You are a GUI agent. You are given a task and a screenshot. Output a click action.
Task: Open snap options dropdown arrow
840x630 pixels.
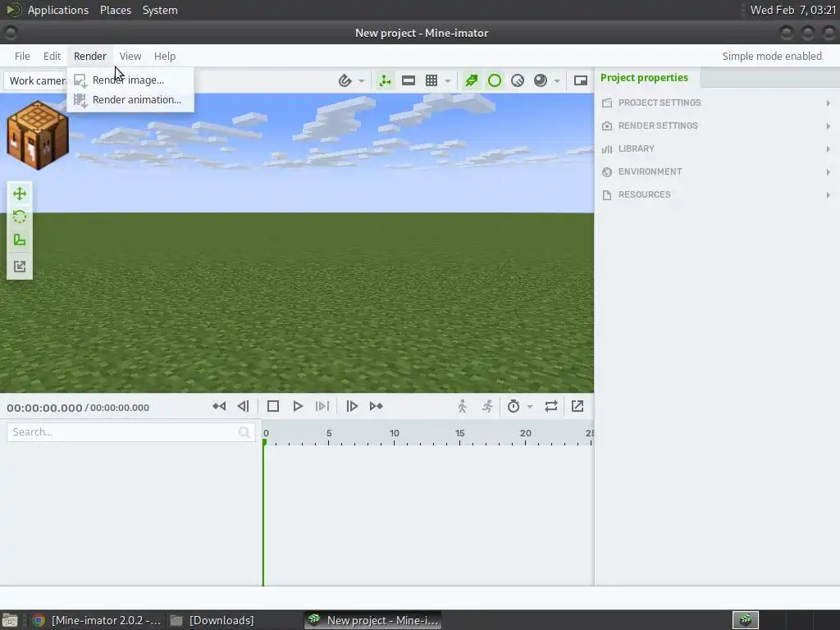[362, 81]
